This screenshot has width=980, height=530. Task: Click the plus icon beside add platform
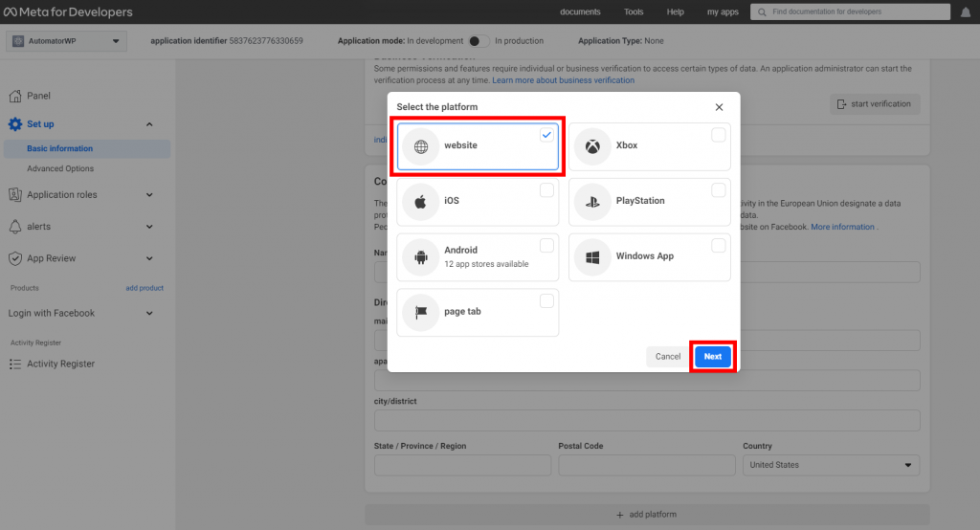[x=620, y=515]
